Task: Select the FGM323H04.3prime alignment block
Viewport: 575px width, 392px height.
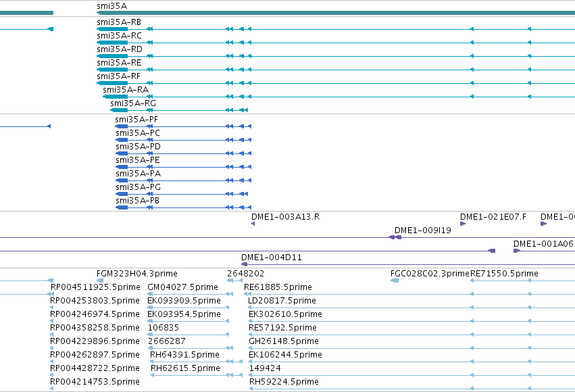Action: [100, 280]
